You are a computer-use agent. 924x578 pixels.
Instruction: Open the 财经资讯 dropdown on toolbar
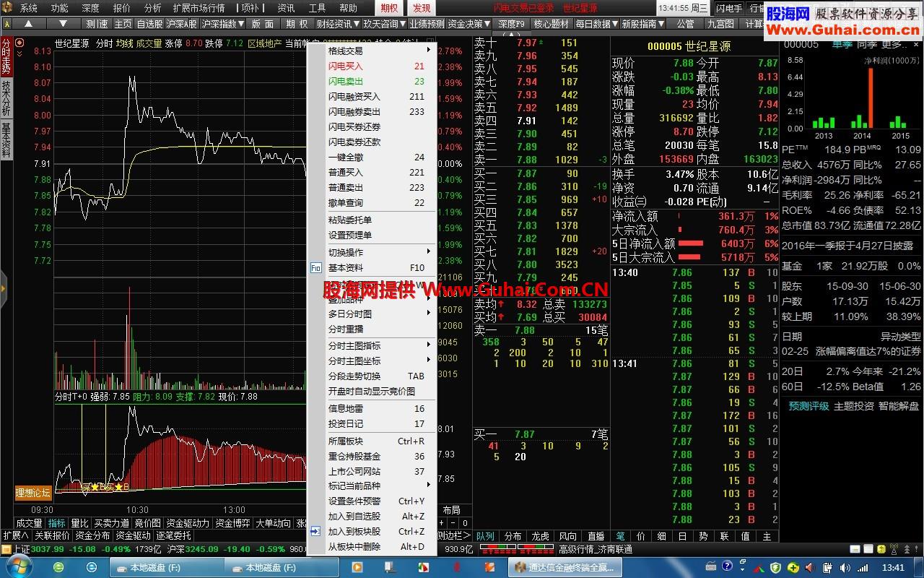pos(338,24)
